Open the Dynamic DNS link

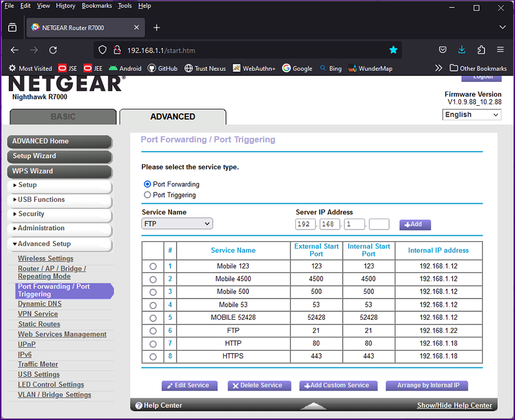click(39, 304)
